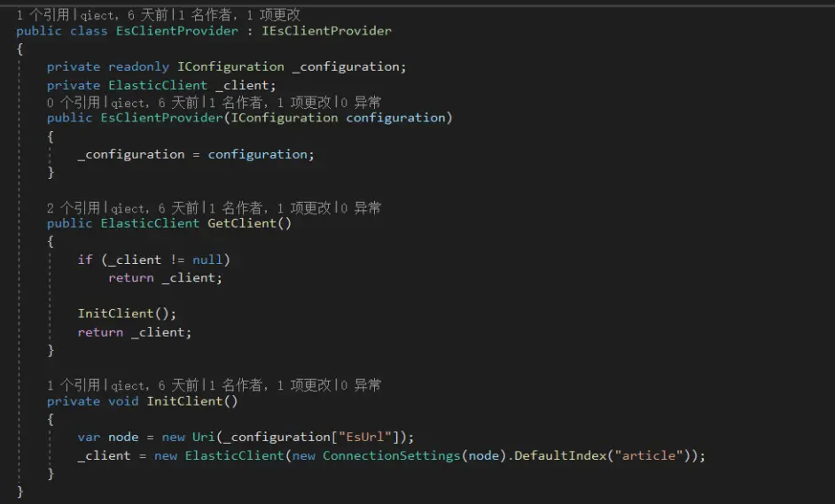Viewport: 835px width, 504px height.
Task: Open '0 异常' CodeLens above the constructor
Action: pyautogui.click(x=361, y=102)
